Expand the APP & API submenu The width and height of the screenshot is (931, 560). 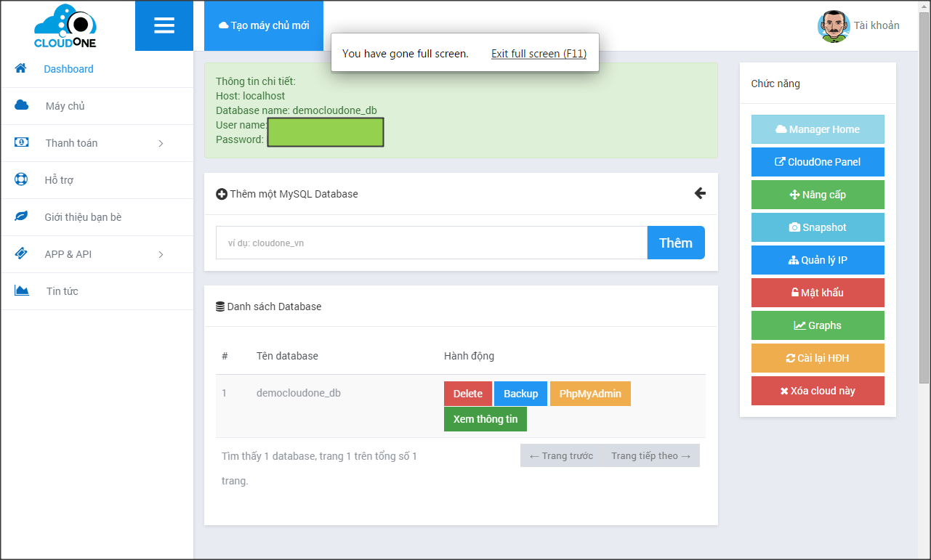[x=161, y=254]
